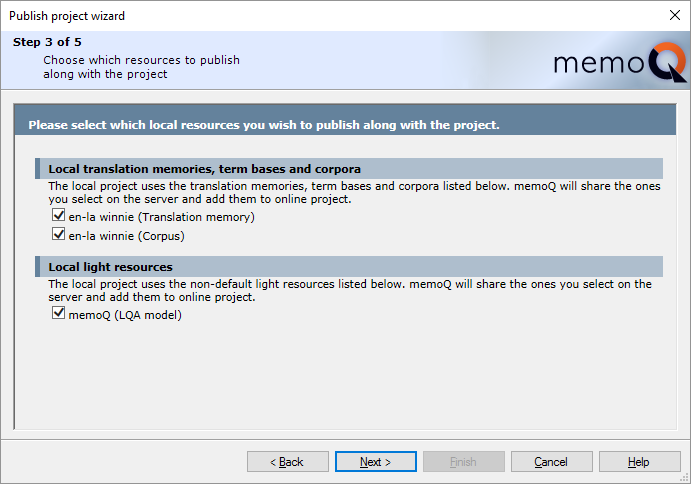Cancel the Publish project wizard
Viewport: 691px width, 484px height.
[x=551, y=462]
